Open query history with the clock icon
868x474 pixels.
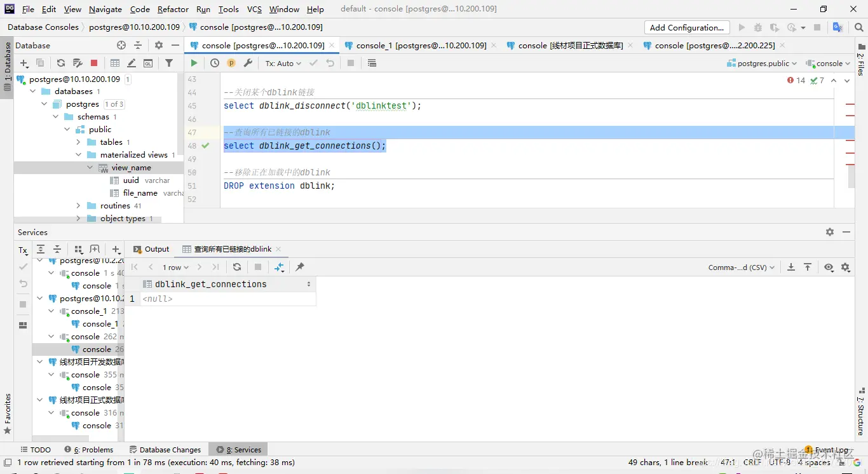point(215,63)
